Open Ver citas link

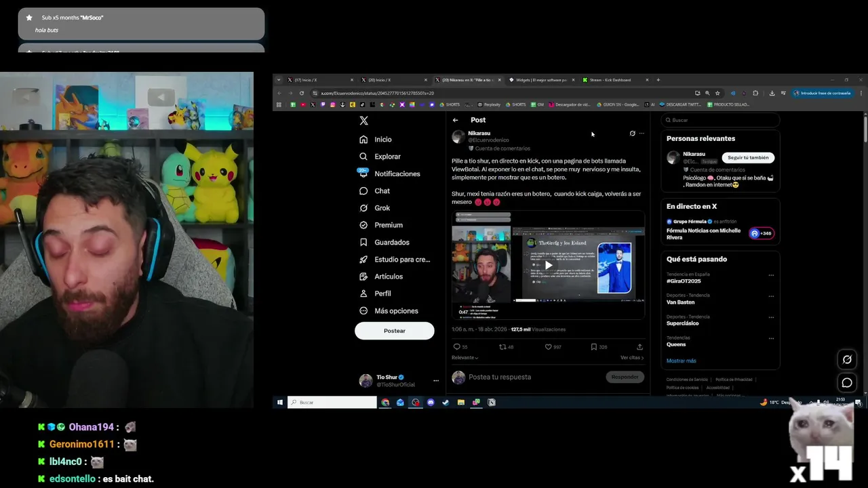pyautogui.click(x=632, y=357)
